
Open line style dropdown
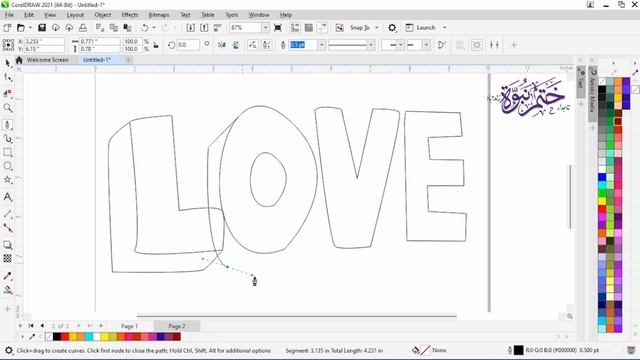pyautogui.click(x=371, y=45)
